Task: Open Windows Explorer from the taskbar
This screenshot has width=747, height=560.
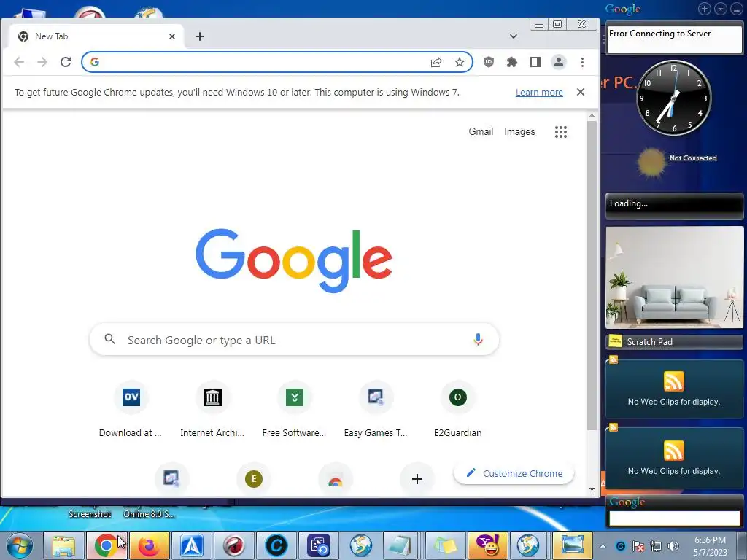Action: click(64, 545)
